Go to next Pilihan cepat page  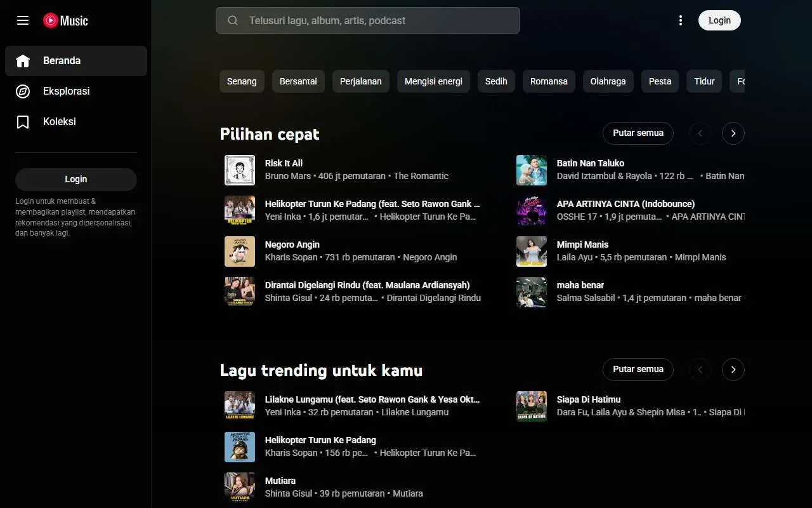coord(733,133)
